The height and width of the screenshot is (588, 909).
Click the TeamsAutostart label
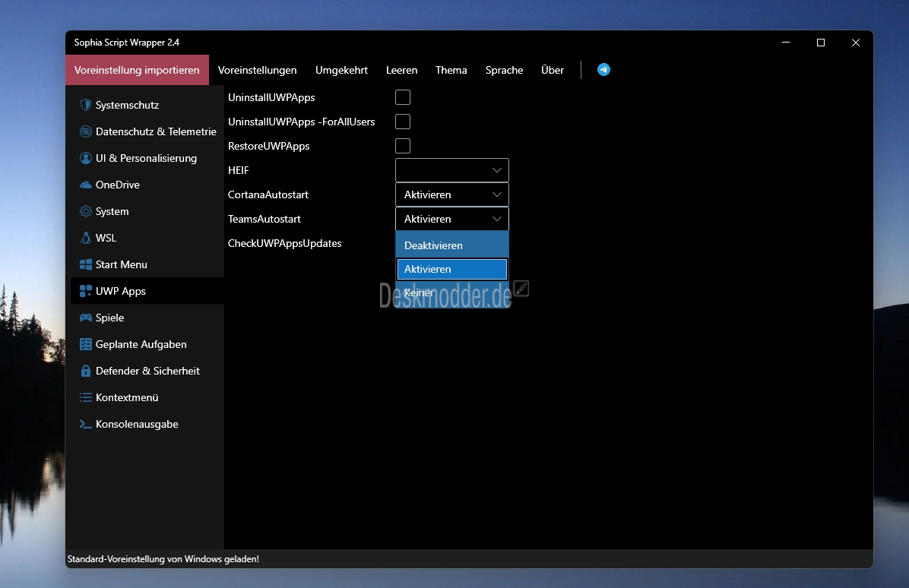click(264, 219)
